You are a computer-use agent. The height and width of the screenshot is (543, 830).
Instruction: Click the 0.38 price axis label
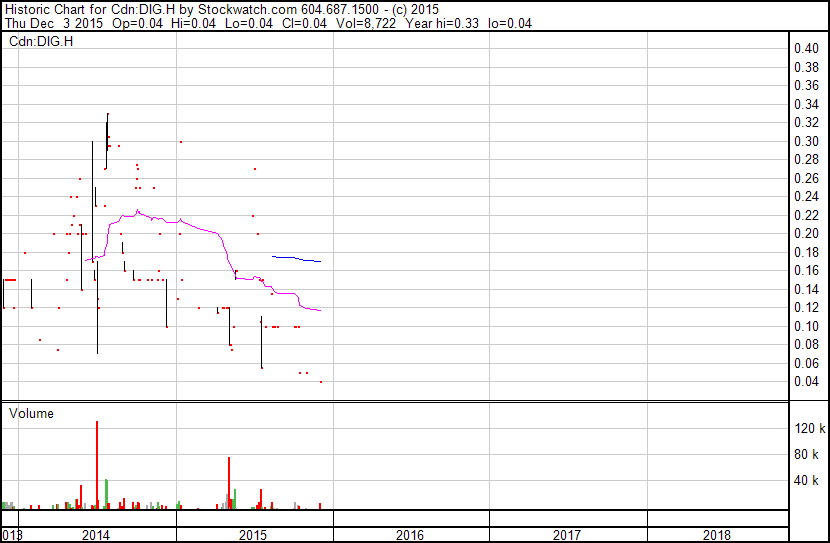click(806, 67)
